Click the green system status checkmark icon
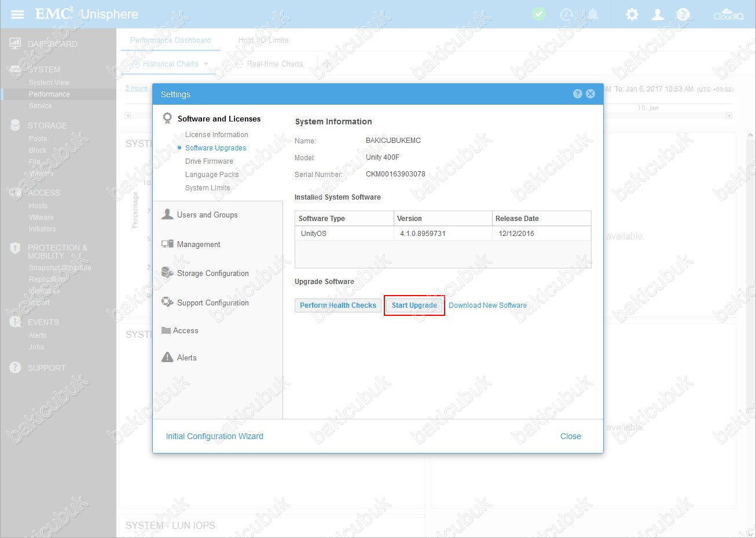Image resolution: width=756 pixels, height=538 pixels. pos(539,14)
